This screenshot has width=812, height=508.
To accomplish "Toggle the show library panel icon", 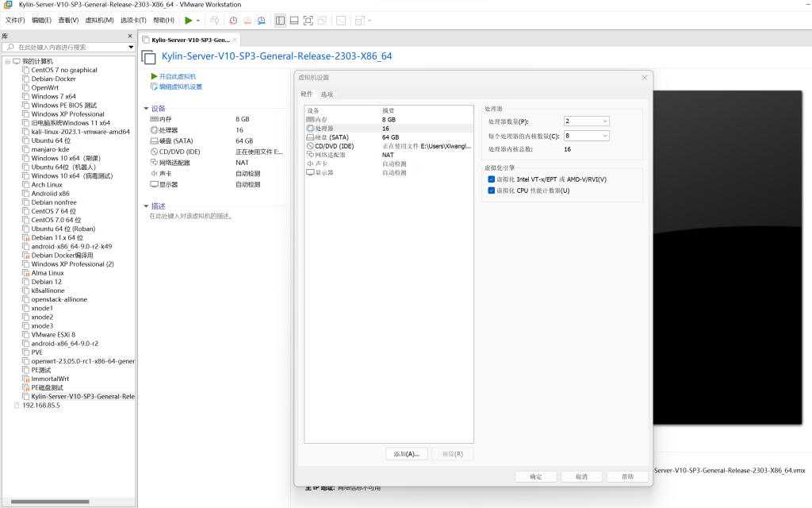I will (x=280, y=21).
